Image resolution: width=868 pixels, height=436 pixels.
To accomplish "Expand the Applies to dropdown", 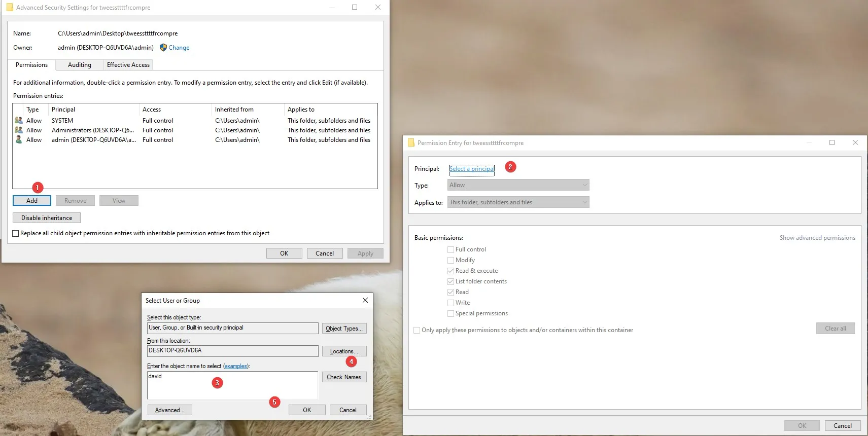I will tap(518, 202).
